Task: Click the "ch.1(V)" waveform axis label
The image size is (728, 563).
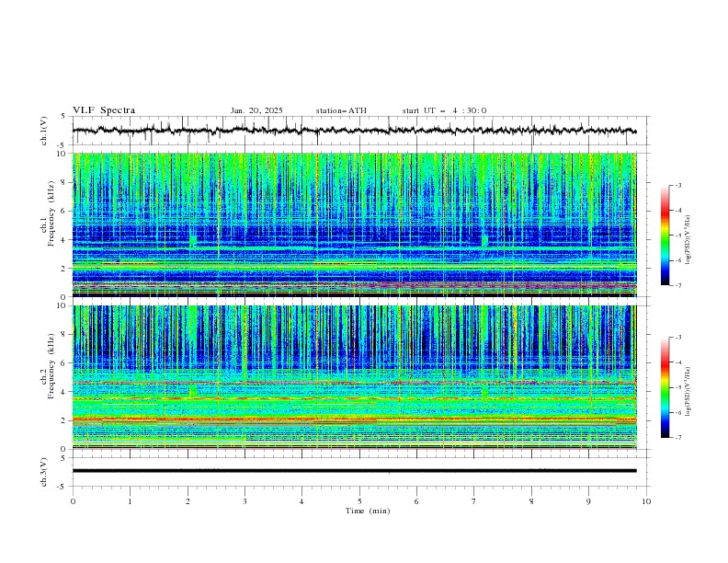Action: (x=44, y=131)
